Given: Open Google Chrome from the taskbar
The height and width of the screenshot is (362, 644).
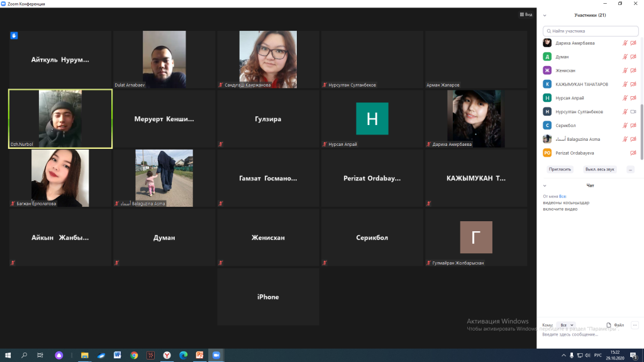Looking at the screenshot, I should click(x=134, y=355).
